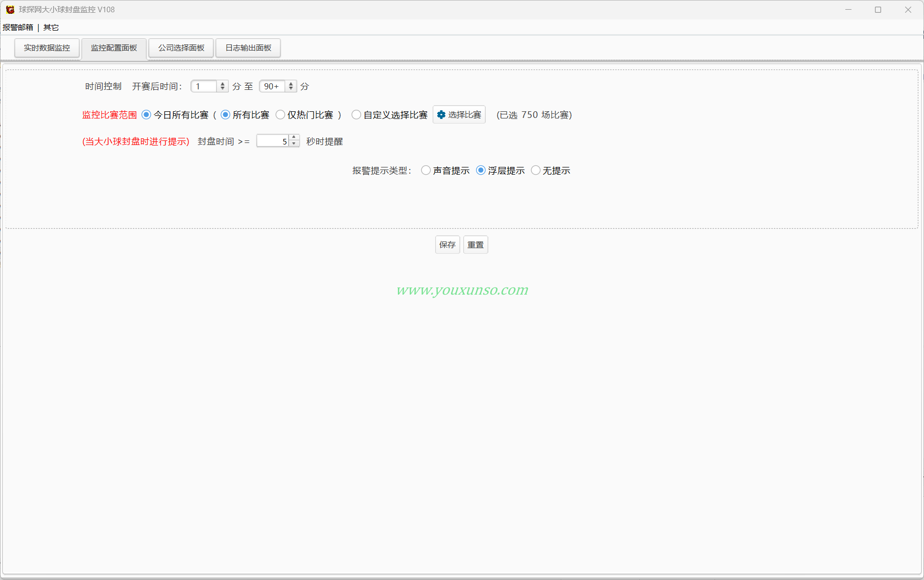Viewport: 924px width, 580px height.
Task: Increase the 90+ end minute stepper
Action: pos(291,84)
